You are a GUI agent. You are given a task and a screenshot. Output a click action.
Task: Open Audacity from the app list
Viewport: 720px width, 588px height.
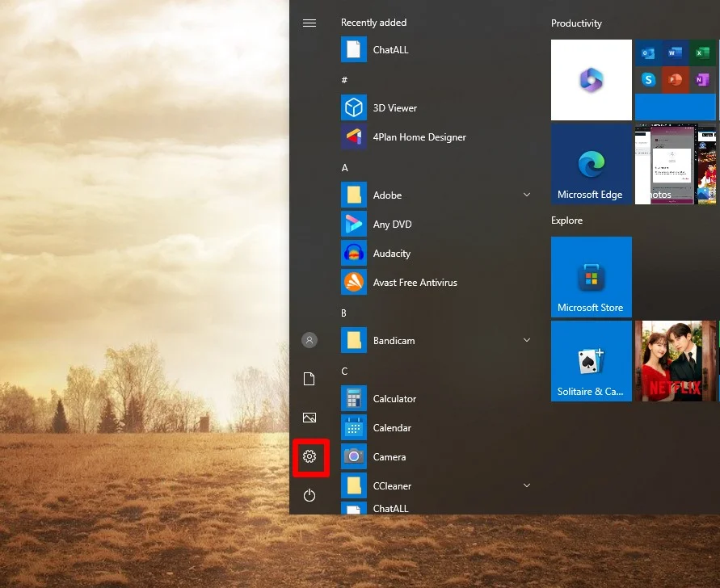point(391,253)
